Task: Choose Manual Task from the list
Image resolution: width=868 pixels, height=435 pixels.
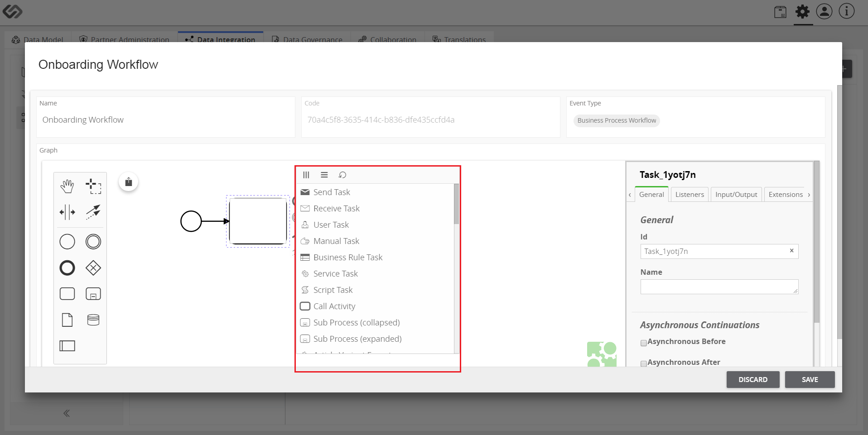Action: 375,241
